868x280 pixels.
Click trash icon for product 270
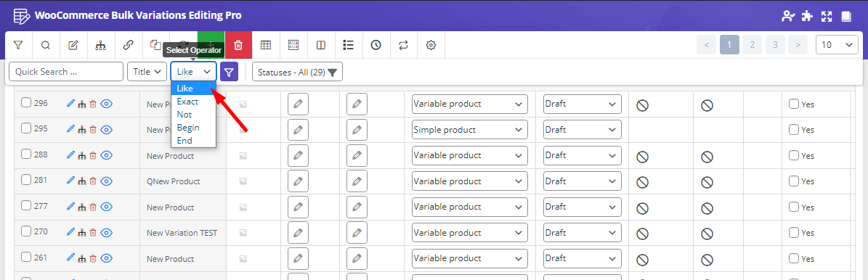[x=93, y=232]
